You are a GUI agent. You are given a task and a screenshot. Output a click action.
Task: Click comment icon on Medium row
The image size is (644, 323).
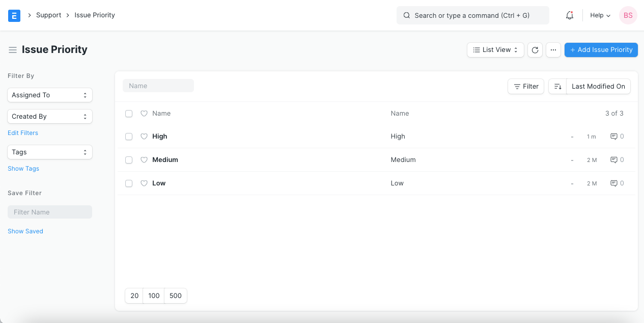(614, 160)
